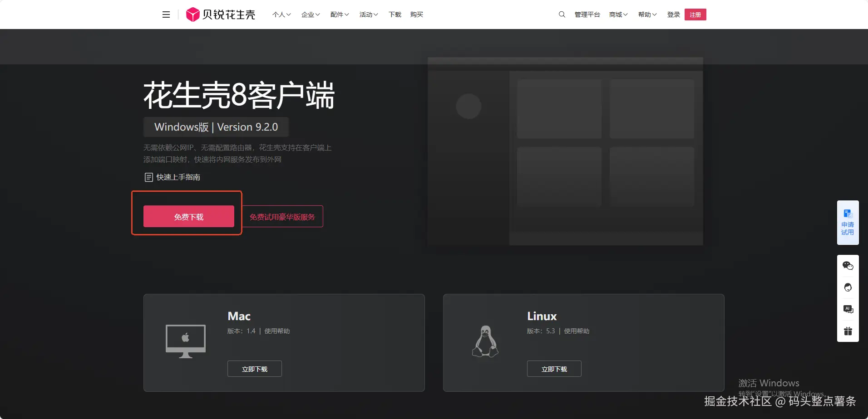Click the red 注册 button
Screen dimensions: 868x419
[x=695, y=15]
